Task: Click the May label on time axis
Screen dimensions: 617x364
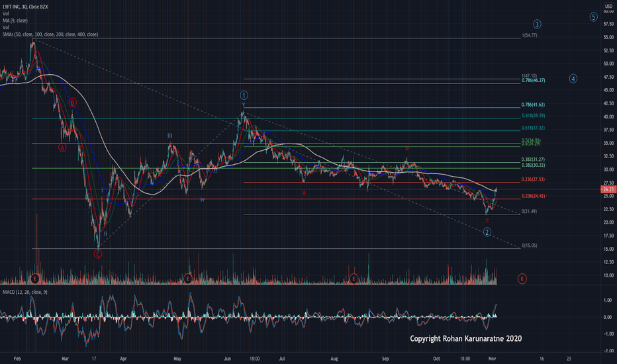Action: (x=177, y=359)
